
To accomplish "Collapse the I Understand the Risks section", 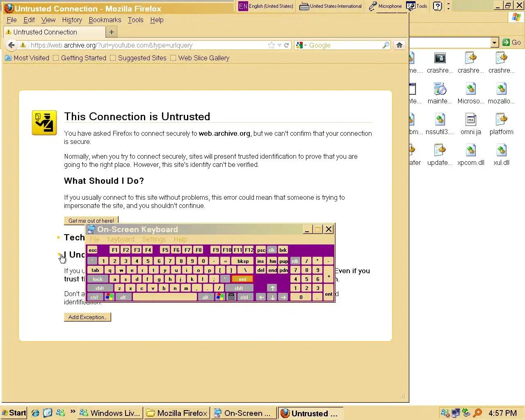I will [x=59, y=255].
